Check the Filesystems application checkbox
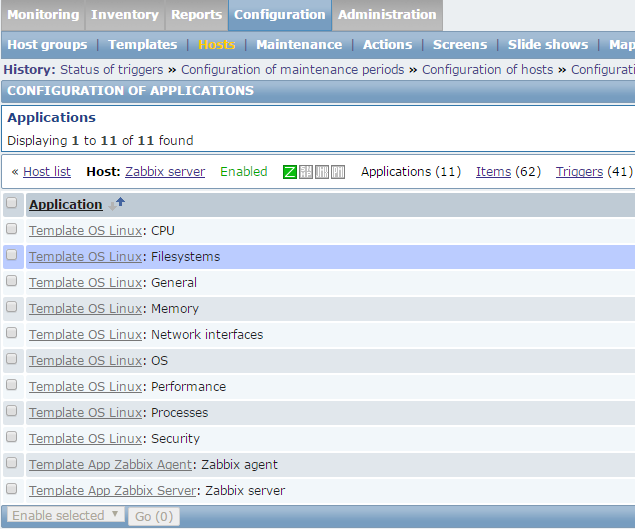This screenshot has height=529, width=635. click(x=12, y=255)
